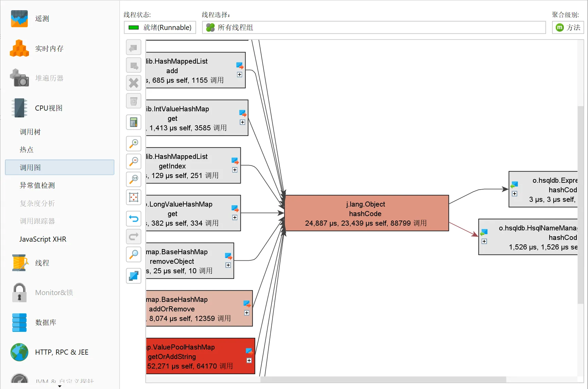Click the calculator icon in the graph toolbar
Image resolution: width=588 pixels, height=389 pixels.
pos(133,122)
